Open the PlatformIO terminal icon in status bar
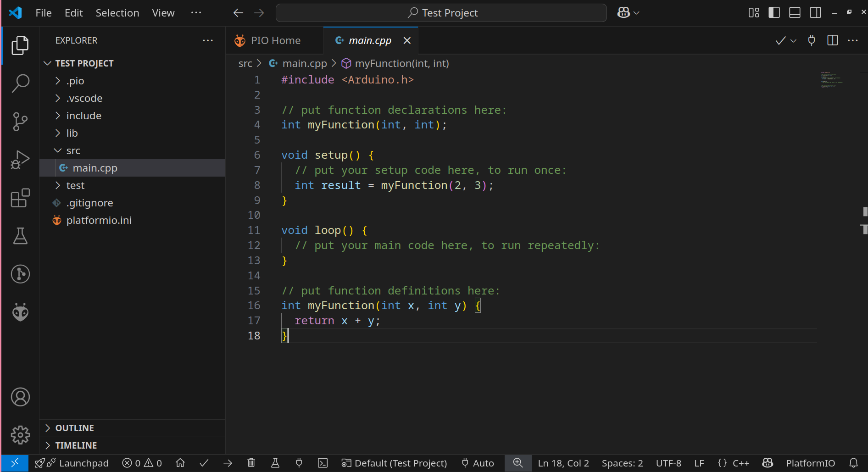 pos(323,463)
